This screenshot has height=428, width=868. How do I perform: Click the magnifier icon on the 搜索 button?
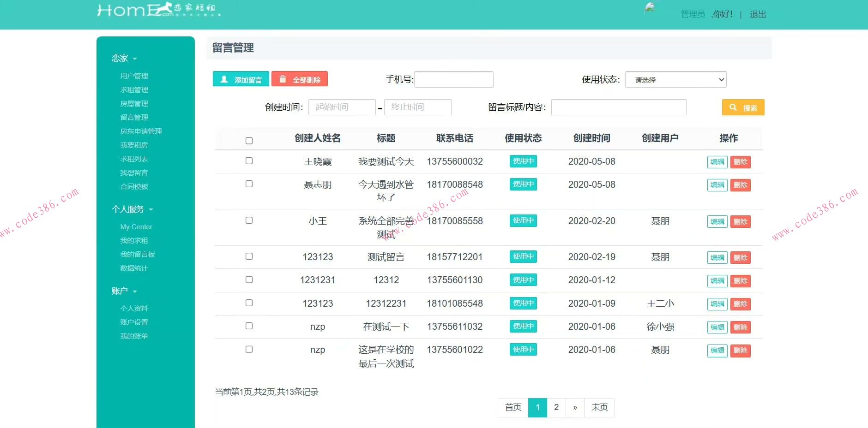734,107
